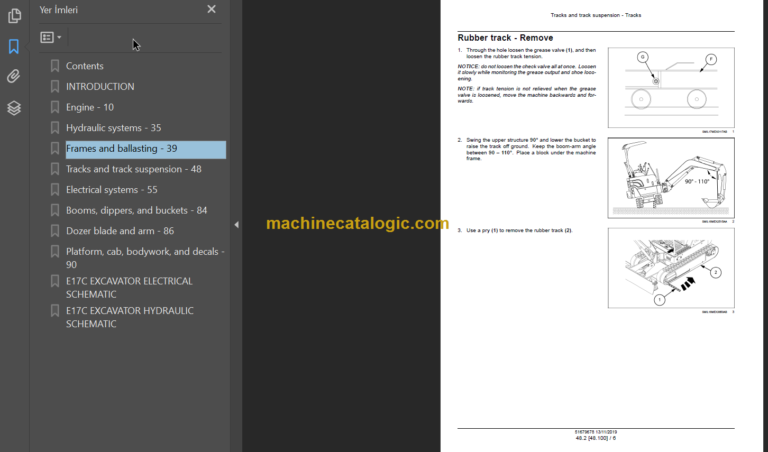Screen dimensions: 768x452
Task: Open the layers panel icon
Action: (14, 108)
